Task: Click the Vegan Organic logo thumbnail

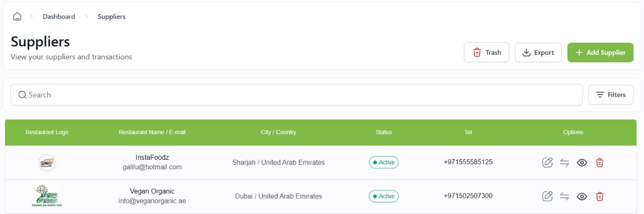Action: [47, 196]
